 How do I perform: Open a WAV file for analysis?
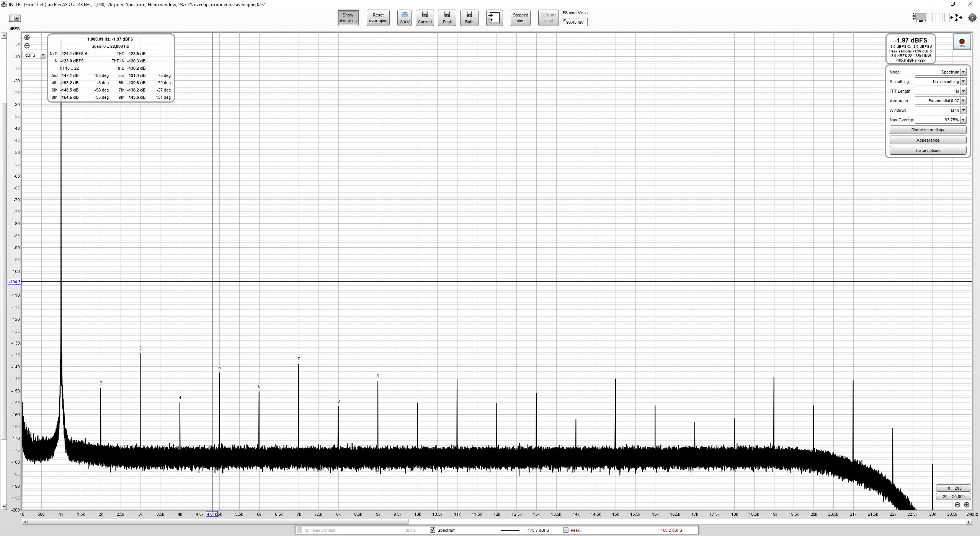pos(404,18)
